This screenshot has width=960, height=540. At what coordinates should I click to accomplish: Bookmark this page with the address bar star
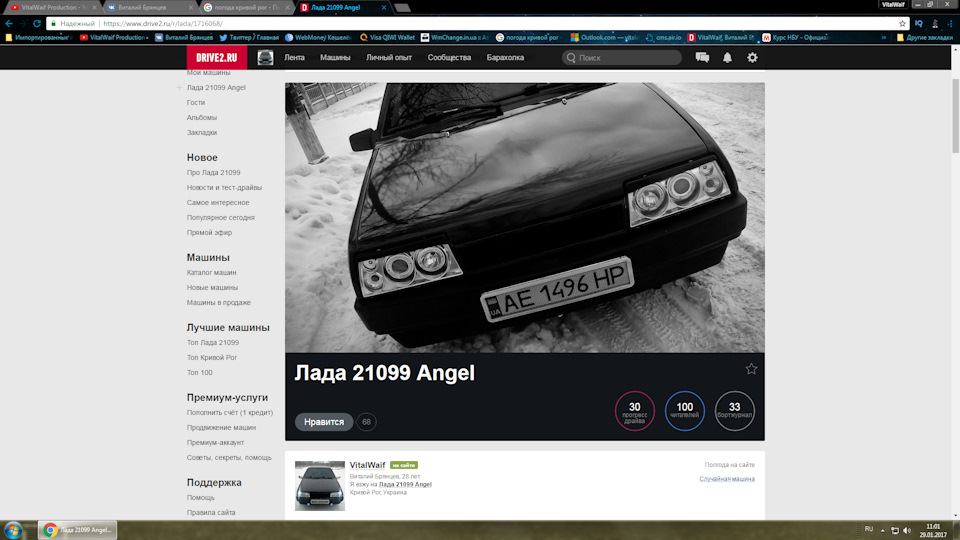[x=902, y=23]
